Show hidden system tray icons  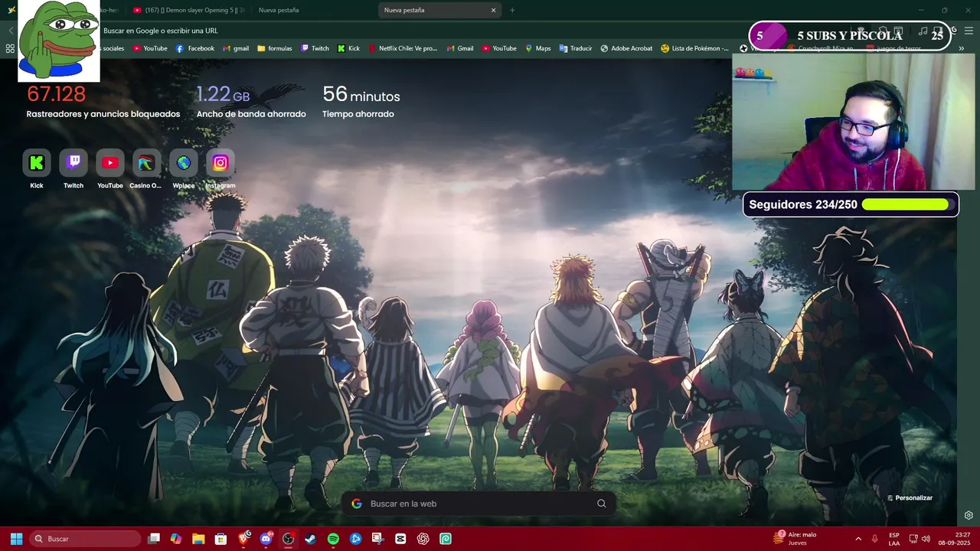(858, 539)
